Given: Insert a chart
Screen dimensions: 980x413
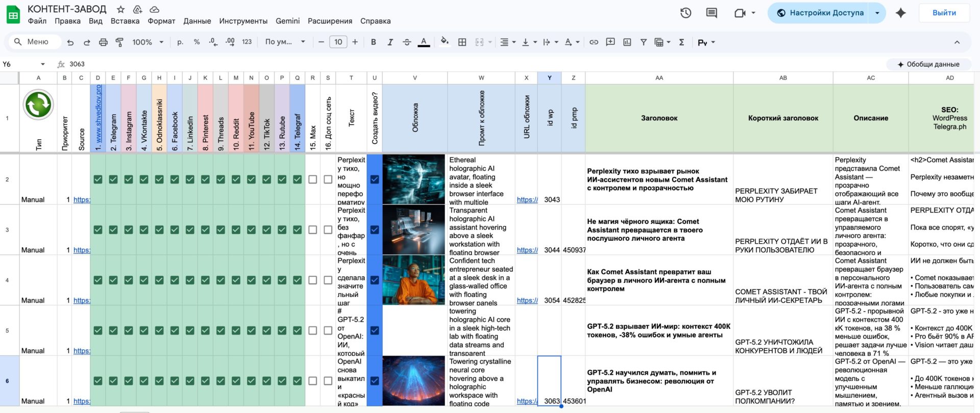Looking at the screenshot, I should pos(627,42).
